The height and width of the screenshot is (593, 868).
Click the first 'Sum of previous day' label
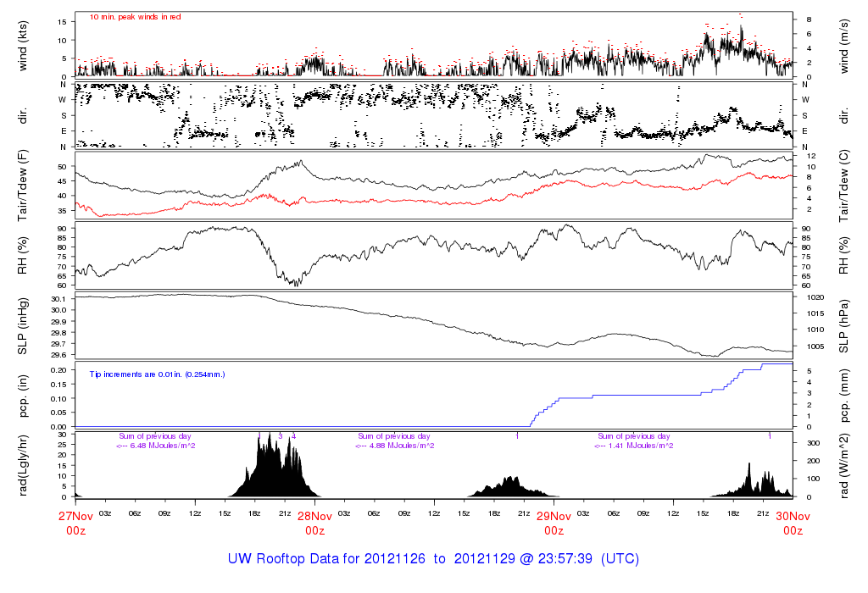(155, 436)
